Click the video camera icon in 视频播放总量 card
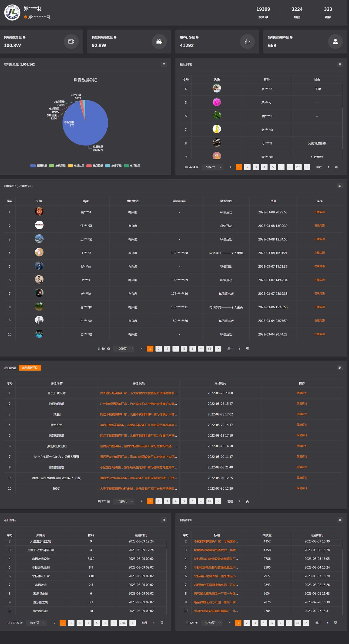 tap(71, 41)
